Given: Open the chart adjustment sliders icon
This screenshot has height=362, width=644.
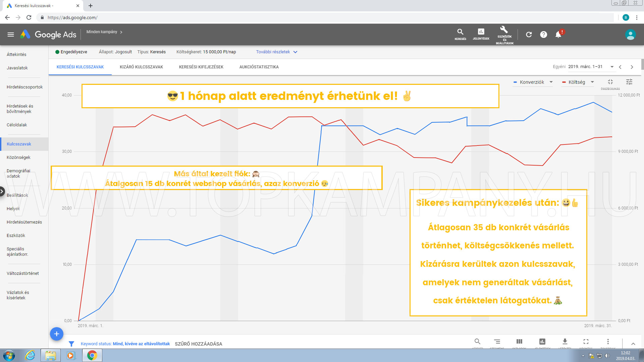Looking at the screenshot, I should pos(629,82).
